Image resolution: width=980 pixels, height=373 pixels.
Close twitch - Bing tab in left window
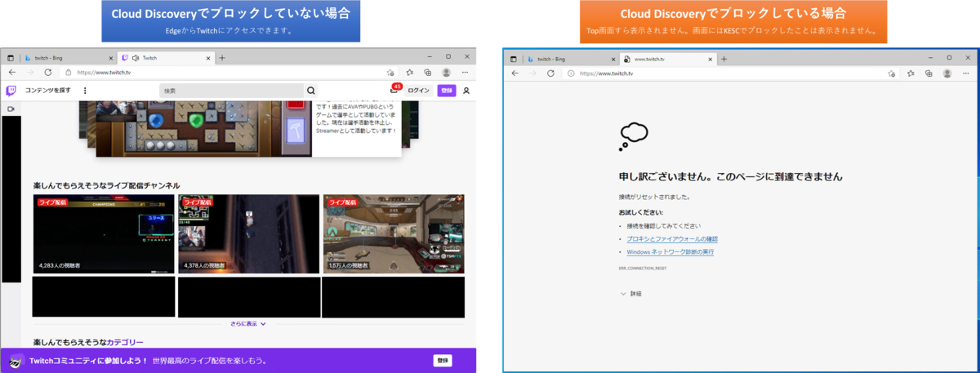click(x=111, y=58)
